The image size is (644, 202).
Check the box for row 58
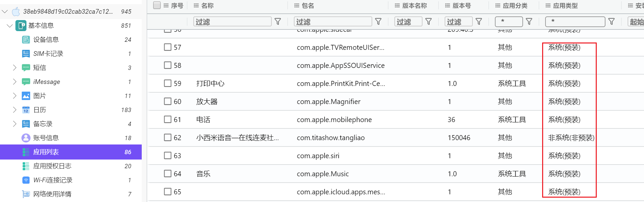[168, 65]
